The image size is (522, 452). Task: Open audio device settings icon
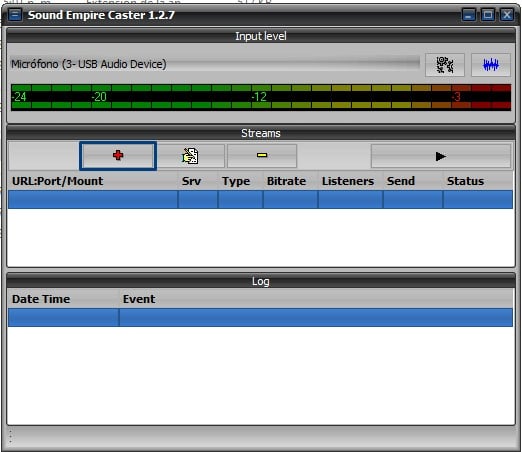click(x=445, y=65)
